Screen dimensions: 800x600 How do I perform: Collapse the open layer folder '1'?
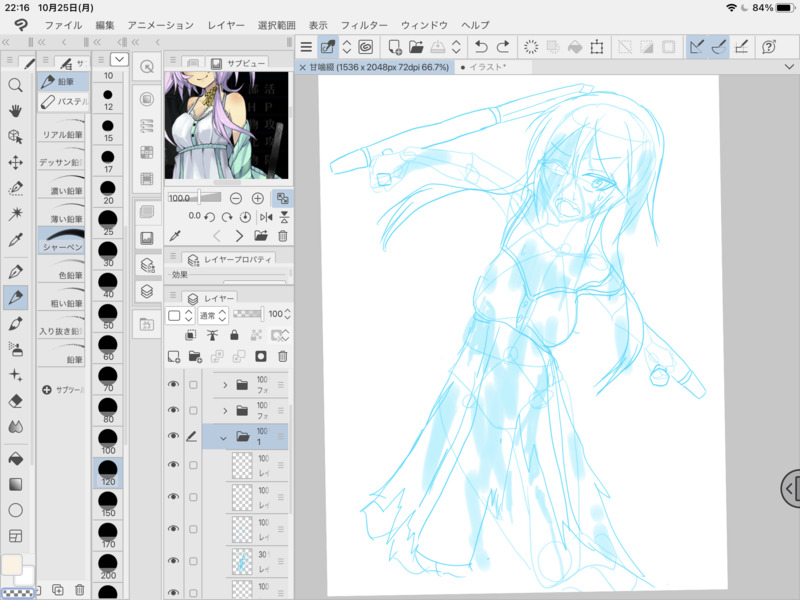(x=222, y=437)
